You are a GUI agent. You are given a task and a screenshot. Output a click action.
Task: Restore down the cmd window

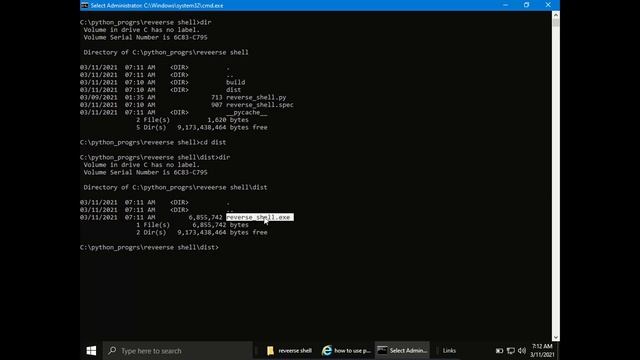[x=527, y=5]
